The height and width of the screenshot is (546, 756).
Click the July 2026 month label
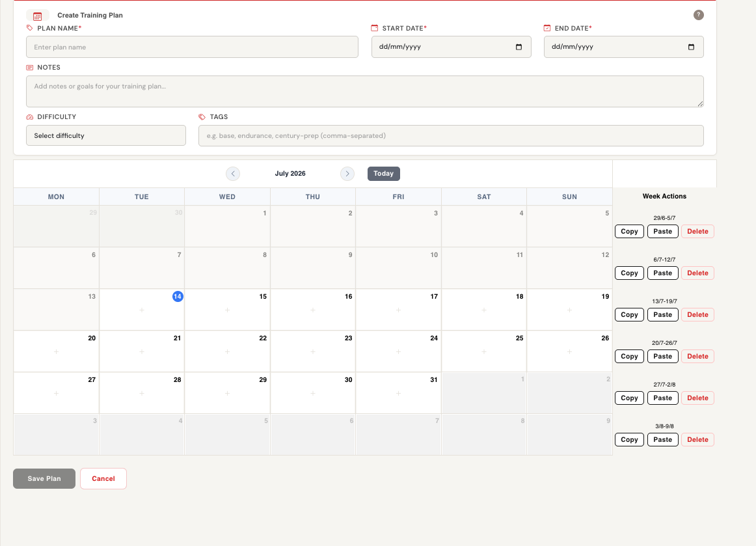pos(290,174)
